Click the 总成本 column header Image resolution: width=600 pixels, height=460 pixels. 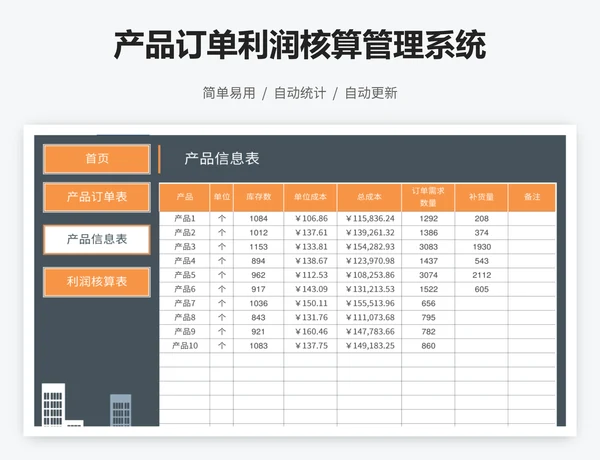click(370, 197)
